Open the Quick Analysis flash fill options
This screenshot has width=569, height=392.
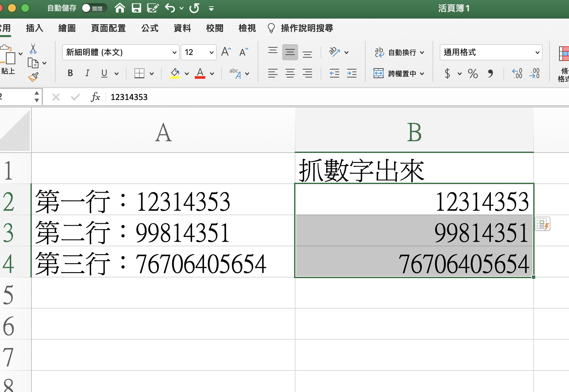[543, 224]
